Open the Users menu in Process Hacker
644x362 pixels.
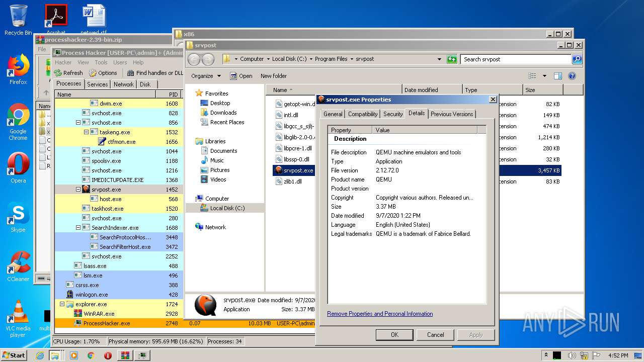click(x=120, y=62)
